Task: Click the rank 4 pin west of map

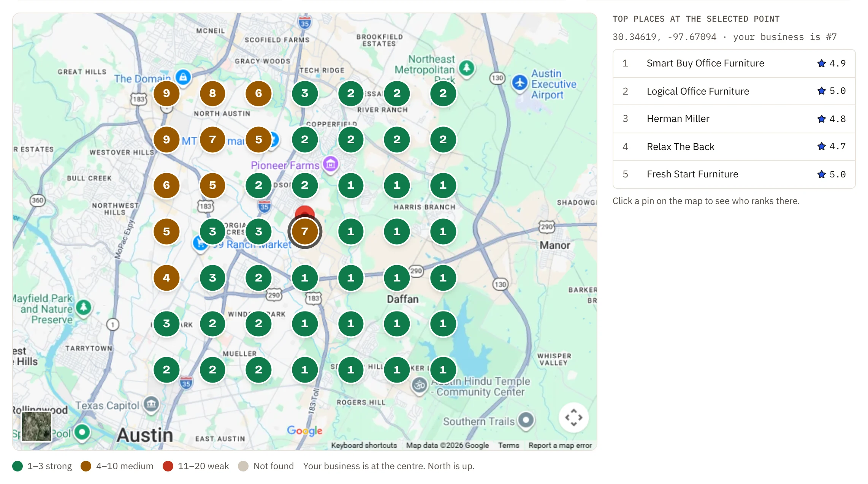Action: click(166, 278)
